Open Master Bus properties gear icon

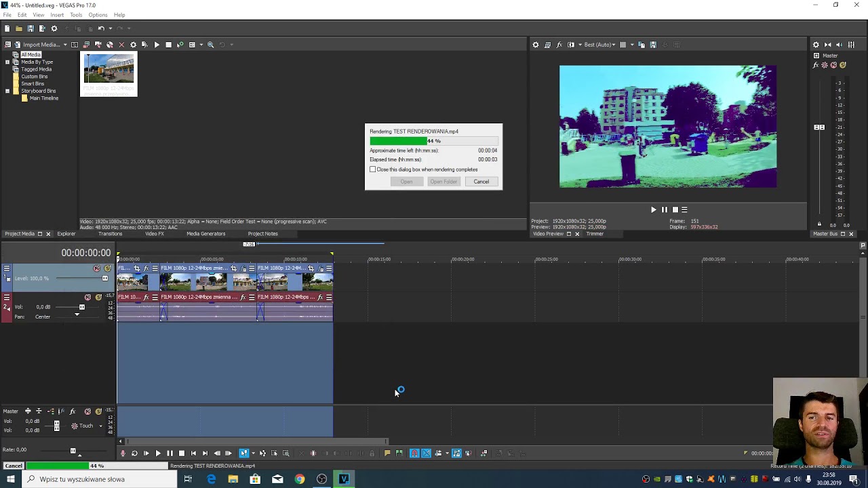pyautogui.click(x=816, y=45)
